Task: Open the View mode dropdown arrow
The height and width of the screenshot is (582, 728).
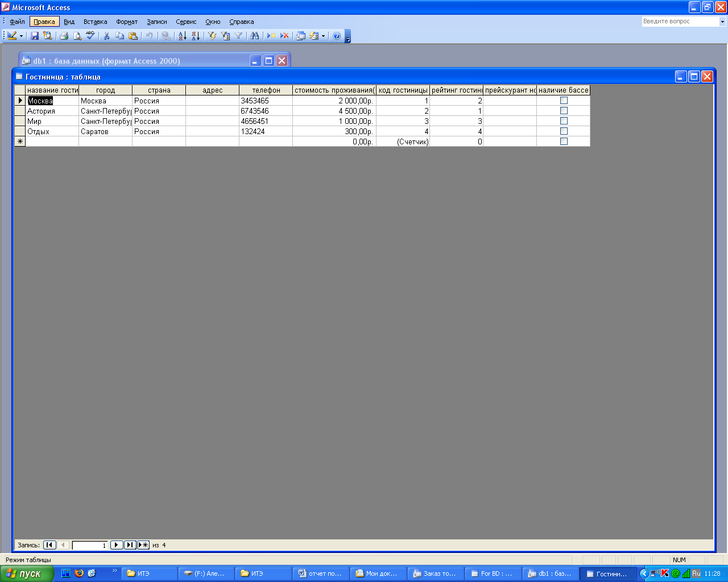Action: point(22,36)
